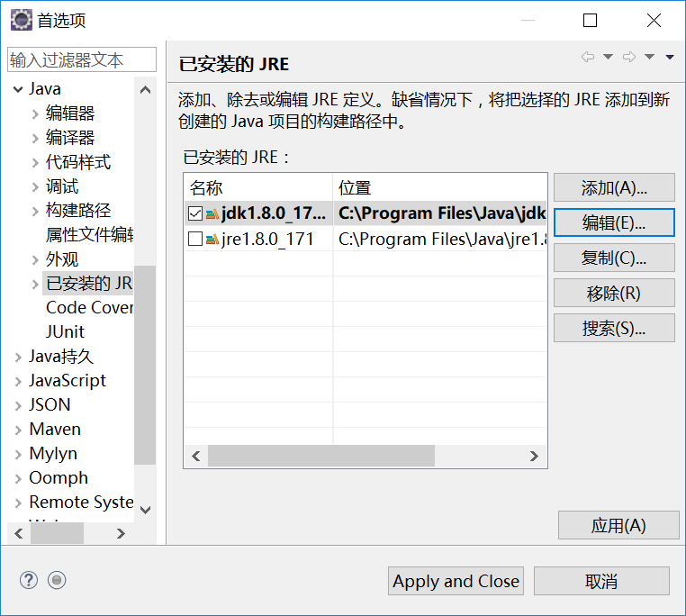
Task: Click Apply and Close button
Action: pyautogui.click(x=456, y=581)
